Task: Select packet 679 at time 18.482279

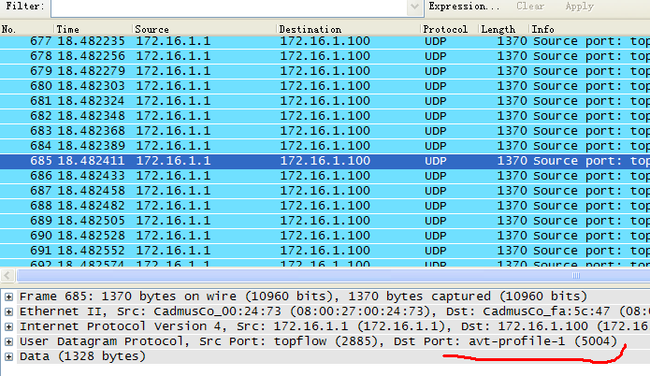Action: (x=325, y=71)
